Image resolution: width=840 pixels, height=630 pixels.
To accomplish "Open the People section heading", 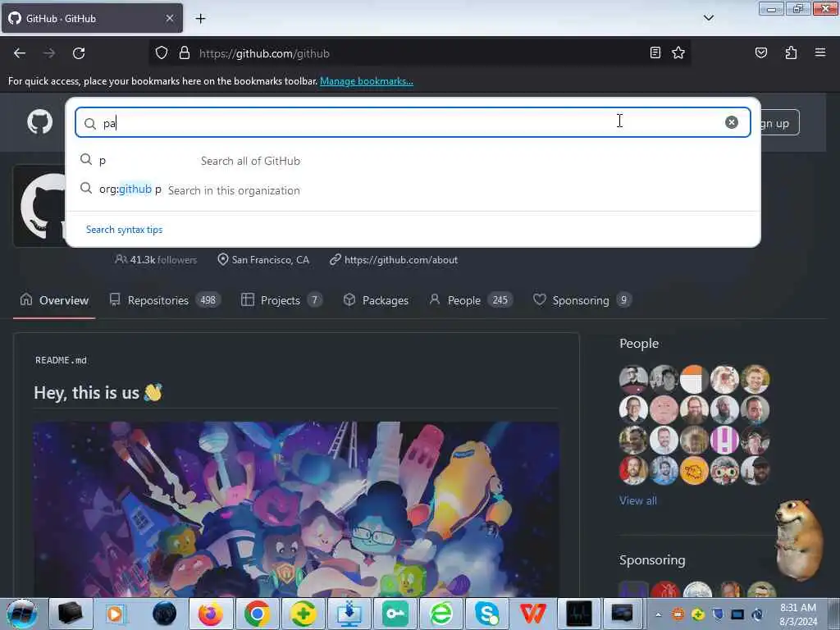I will [x=638, y=344].
